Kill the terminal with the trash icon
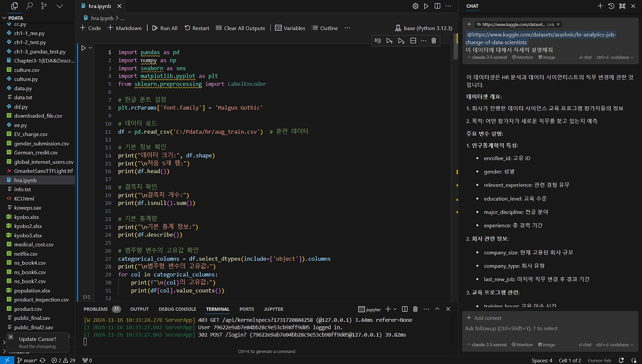The height and width of the screenshot is (364, 642). pyautogui.click(x=415, y=309)
